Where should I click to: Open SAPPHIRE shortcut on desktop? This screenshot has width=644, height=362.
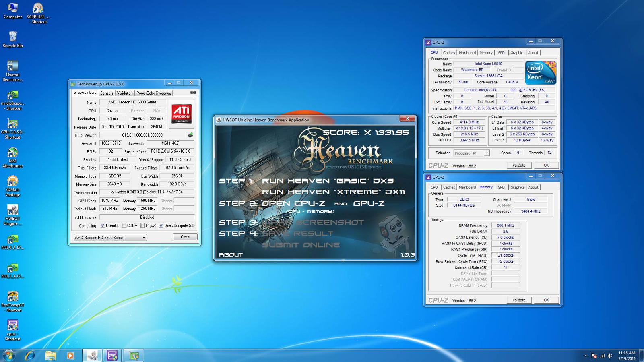click(38, 13)
